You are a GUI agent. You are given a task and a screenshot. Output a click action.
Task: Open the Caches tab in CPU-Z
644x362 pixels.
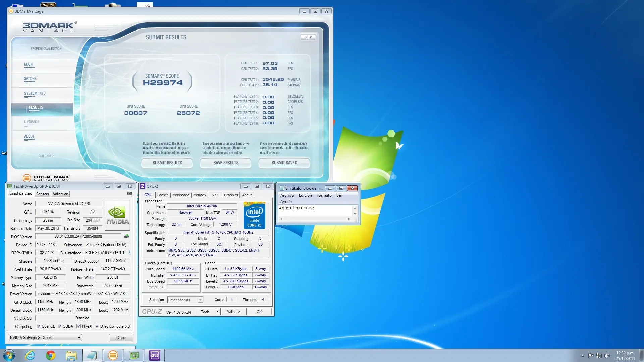[x=163, y=195]
